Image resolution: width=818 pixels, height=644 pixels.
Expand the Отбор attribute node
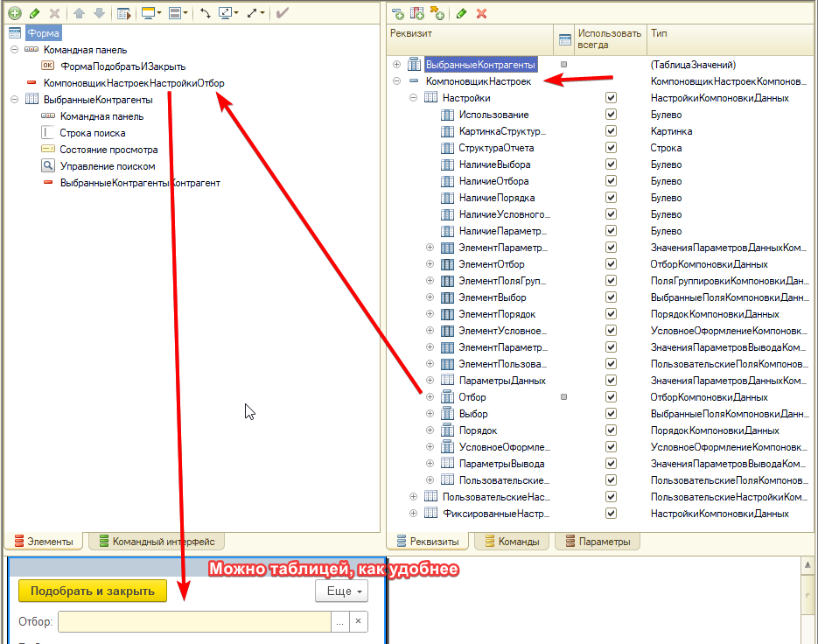click(430, 397)
